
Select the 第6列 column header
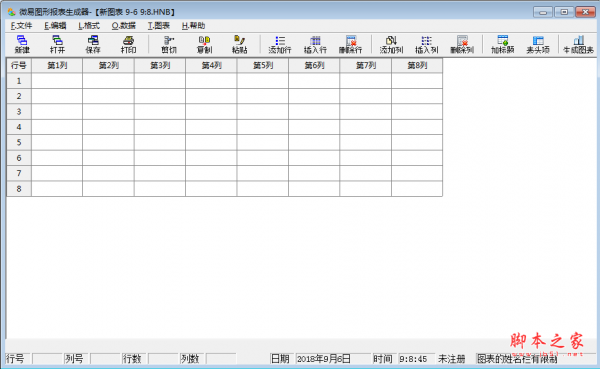tap(314, 65)
